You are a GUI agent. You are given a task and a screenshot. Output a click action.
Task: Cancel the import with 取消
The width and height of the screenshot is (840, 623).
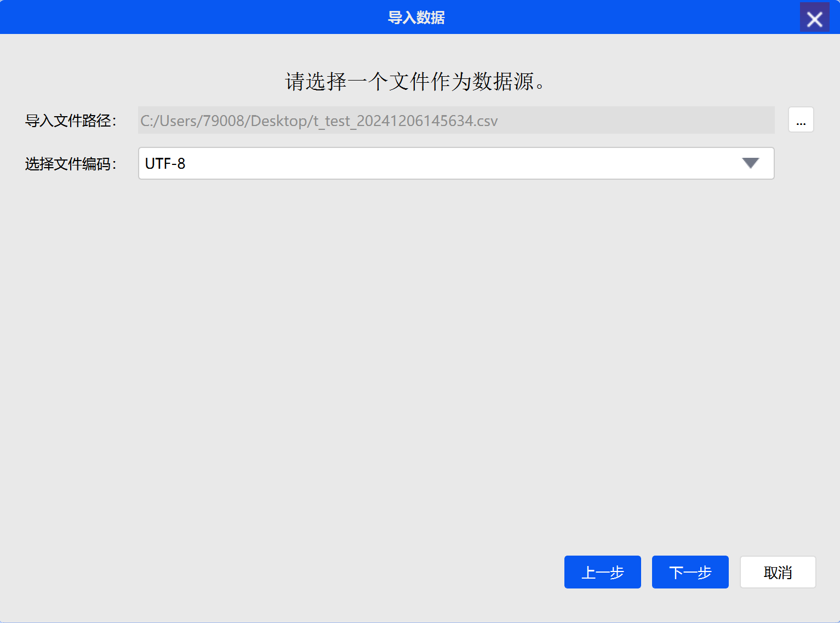(778, 572)
